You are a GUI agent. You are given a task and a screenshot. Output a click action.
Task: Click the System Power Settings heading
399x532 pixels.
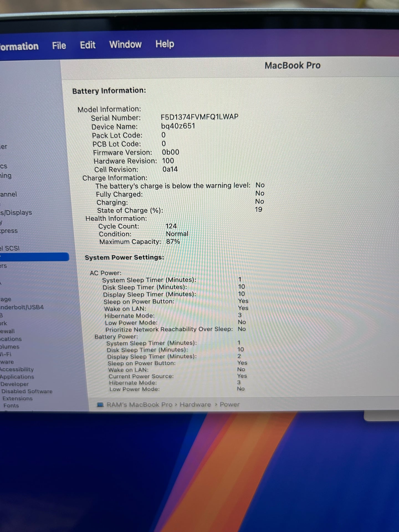pyautogui.click(x=124, y=257)
